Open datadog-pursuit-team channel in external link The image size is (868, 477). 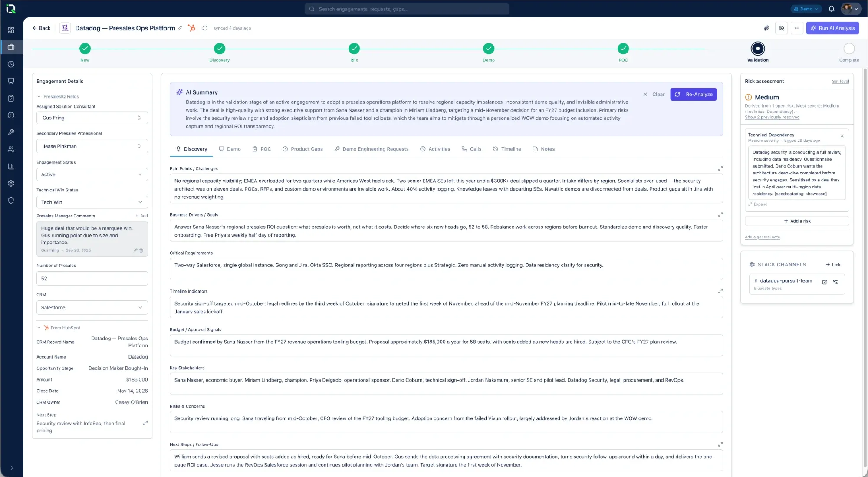pos(825,282)
